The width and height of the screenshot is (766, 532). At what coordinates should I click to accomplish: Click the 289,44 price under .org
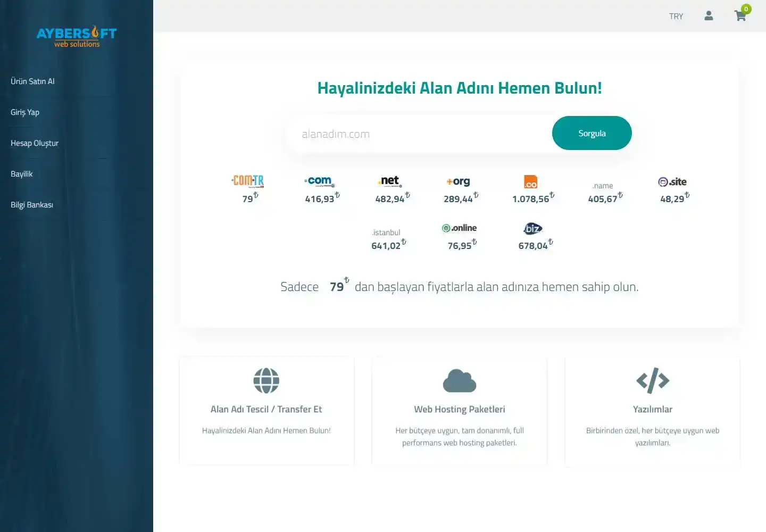pyautogui.click(x=461, y=198)
